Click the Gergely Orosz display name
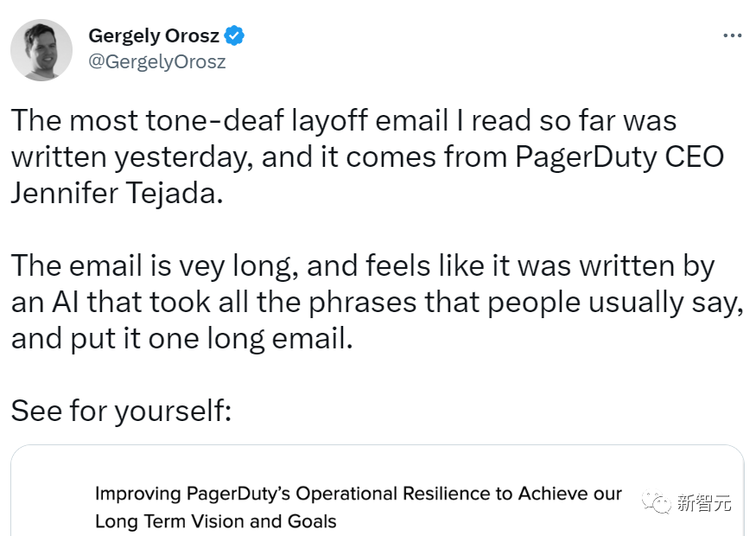 (155, 36)
